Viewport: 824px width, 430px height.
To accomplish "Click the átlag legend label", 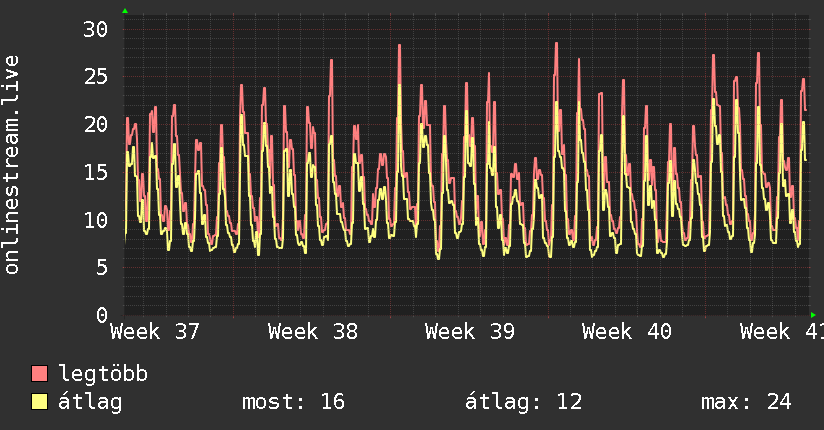I will coord(90,402).
